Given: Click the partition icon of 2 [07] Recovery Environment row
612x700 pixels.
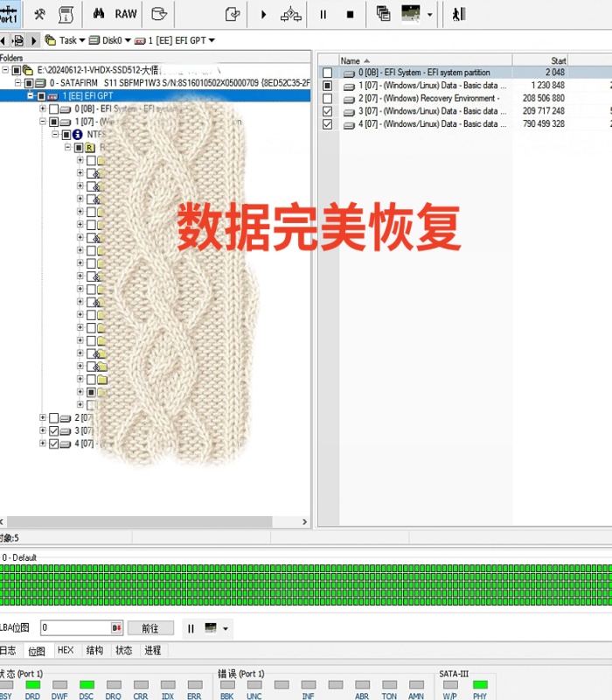Looking at the screenshot, I should (349, 99).
